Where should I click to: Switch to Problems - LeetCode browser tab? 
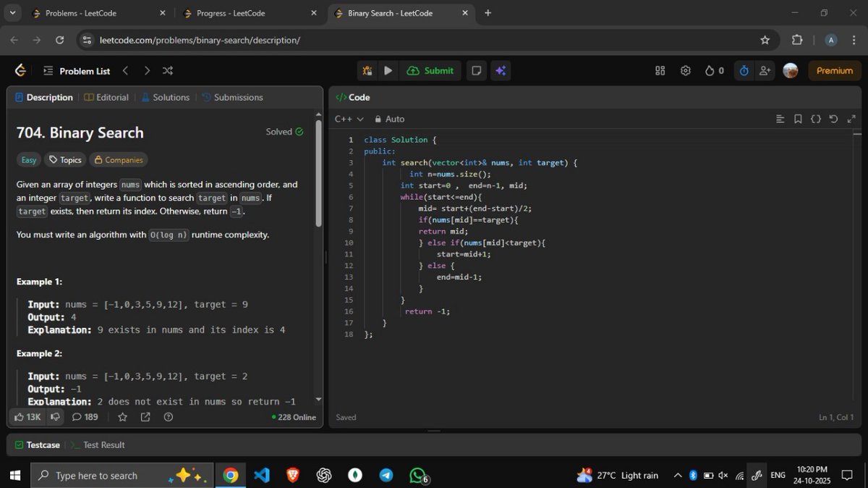(98, 13)
